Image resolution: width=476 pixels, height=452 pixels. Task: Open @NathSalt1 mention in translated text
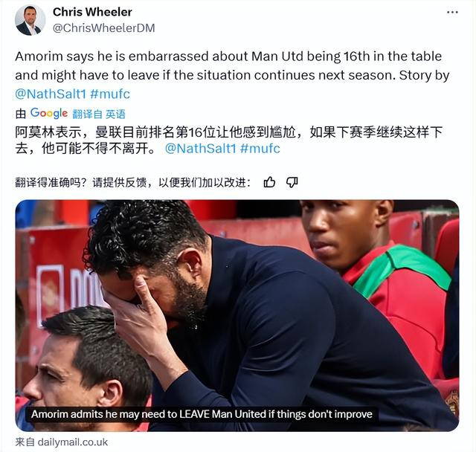pyautogui.click(x=201, y=149)
